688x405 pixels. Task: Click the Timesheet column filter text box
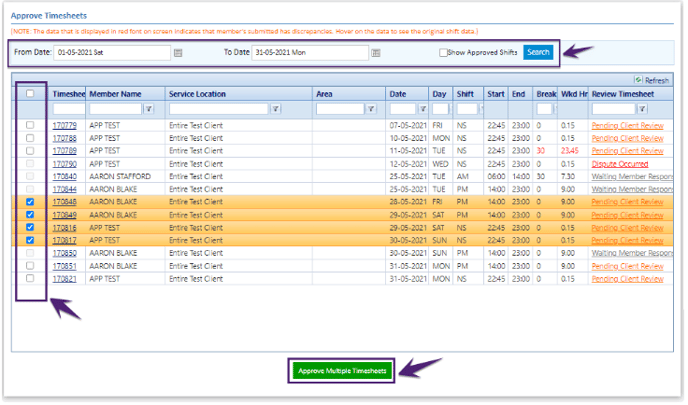click(x=69, y=109)
